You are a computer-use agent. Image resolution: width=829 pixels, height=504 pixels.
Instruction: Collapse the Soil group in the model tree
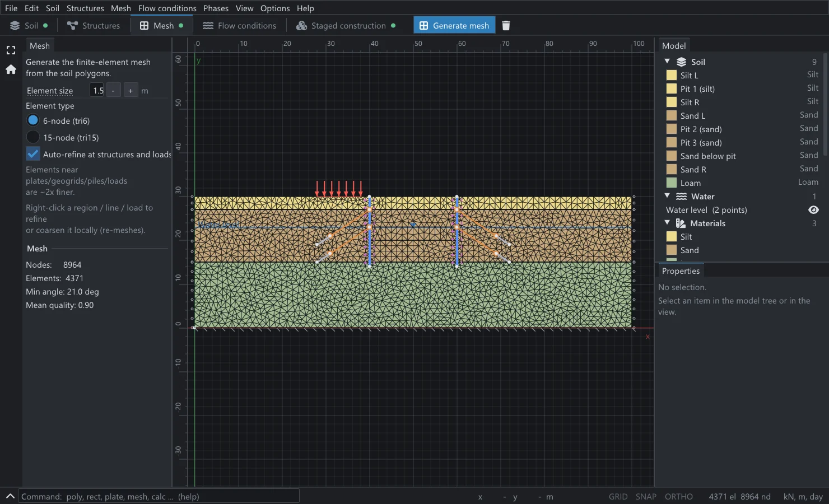(667, 62)
